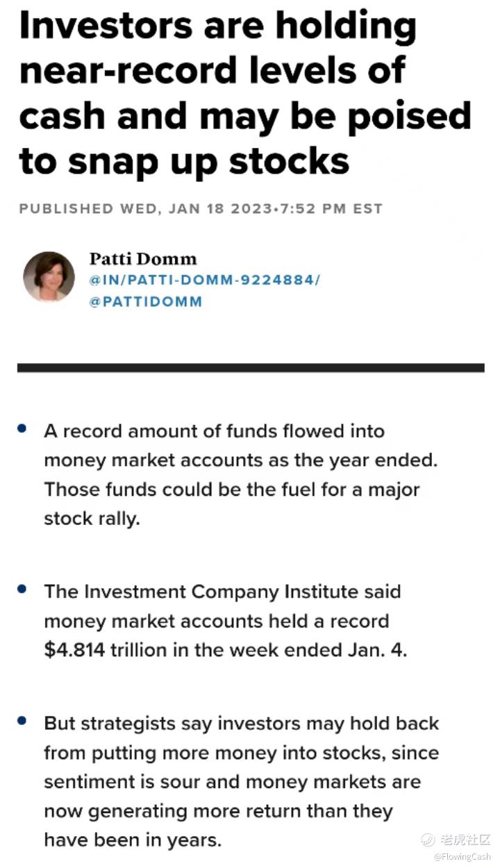Image resolution: width=500 pixels, height=868 pixels.
Task: Open the @PATTIDOMM Twitter handle link
Action: (x=146, y=302)
